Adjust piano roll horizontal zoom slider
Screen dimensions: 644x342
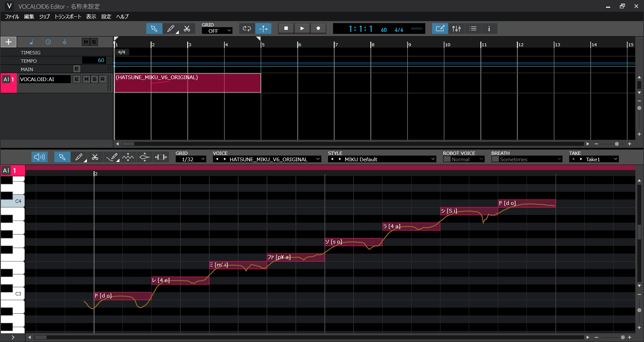pyautogui.click(x=623, y=337)
